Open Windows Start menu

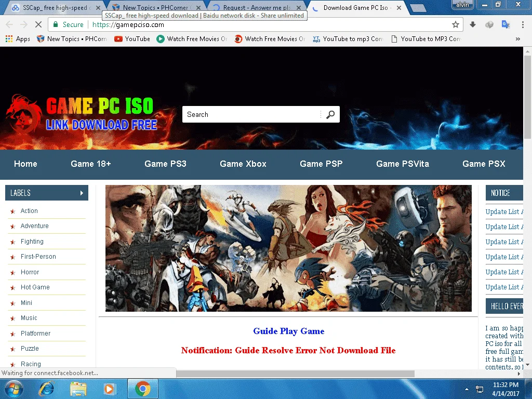[x=14, y=389]
